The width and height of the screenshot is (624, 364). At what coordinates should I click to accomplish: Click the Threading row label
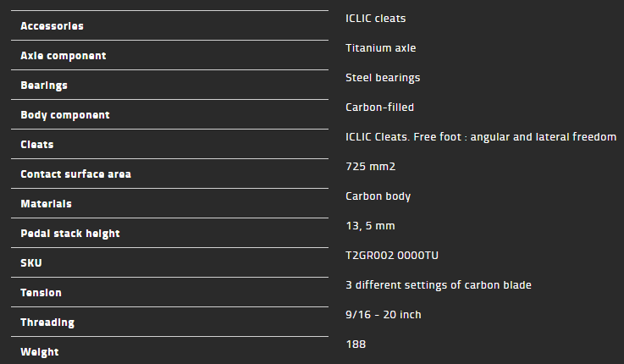point(47,322)
